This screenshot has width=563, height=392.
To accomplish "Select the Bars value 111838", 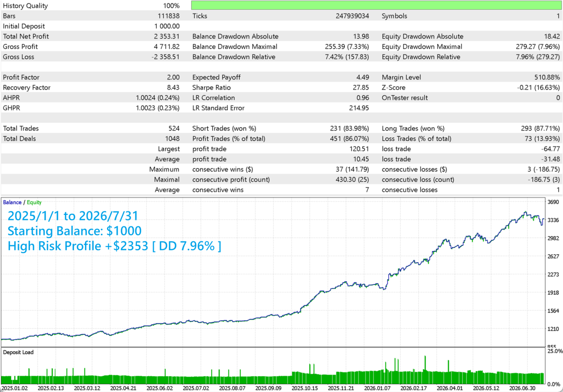I will click(x=168, y=16).
